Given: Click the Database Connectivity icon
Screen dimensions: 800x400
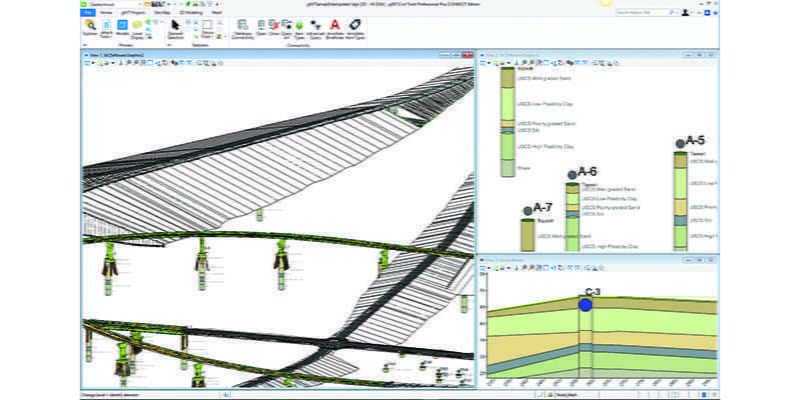Looking at the screenshot, I should [x=241, y=27].
